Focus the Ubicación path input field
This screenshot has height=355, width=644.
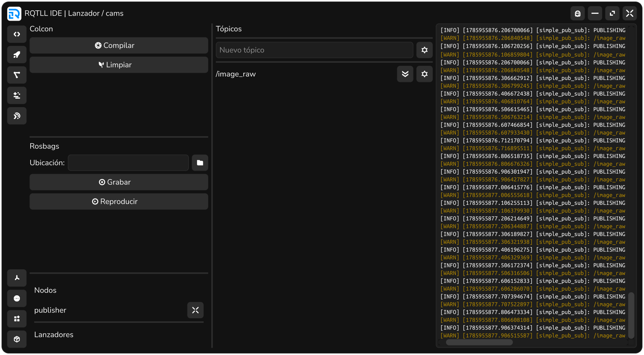(x=129, y=163)
